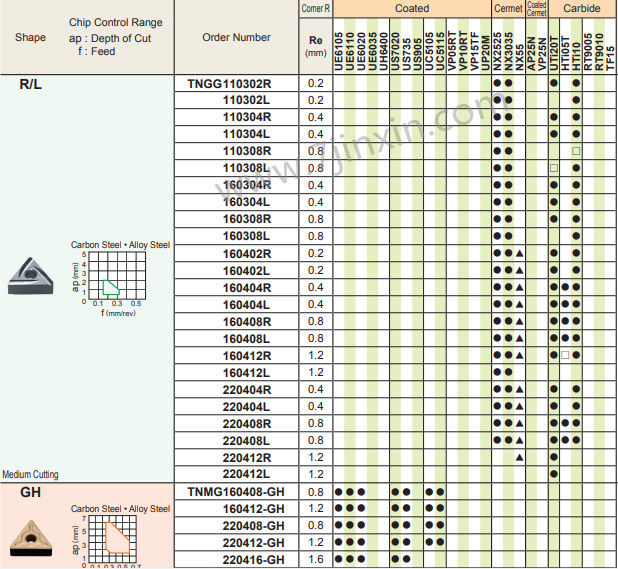The image size is (618, 569).
Task: Click the triangle marker in the 220412R row
Action: 520,457
